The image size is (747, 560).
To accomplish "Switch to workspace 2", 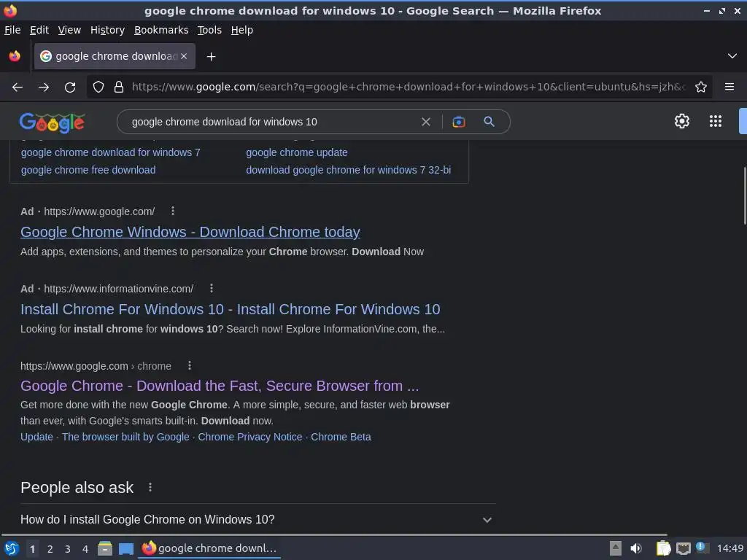I will point(50,549).
